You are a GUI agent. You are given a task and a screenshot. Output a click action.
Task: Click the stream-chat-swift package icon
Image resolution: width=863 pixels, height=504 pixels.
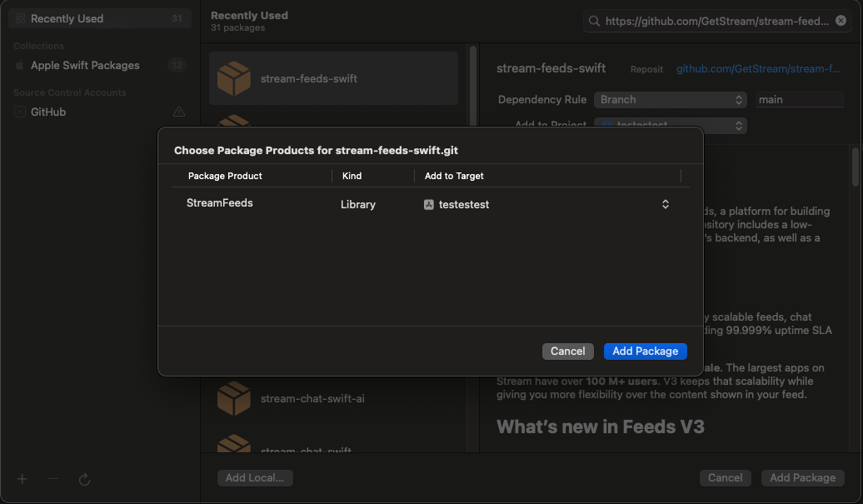click(233, 447)
